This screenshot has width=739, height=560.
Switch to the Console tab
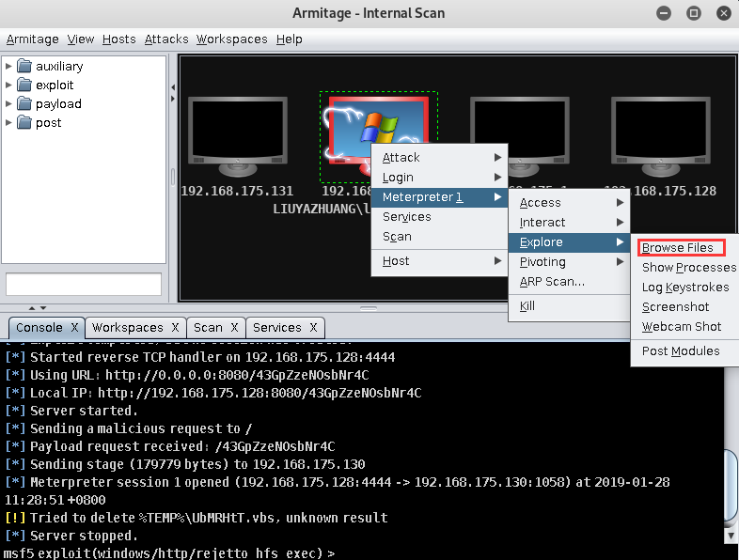(39, 327)
